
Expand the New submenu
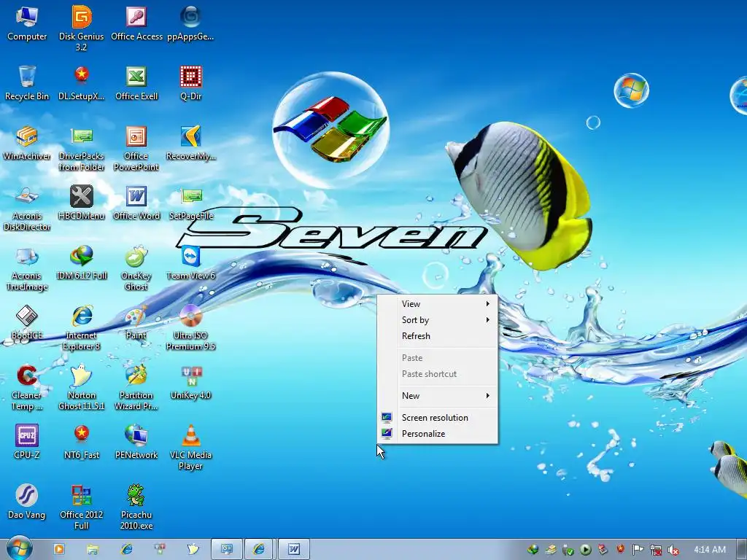pyautogui.click(x=438, y=396)
